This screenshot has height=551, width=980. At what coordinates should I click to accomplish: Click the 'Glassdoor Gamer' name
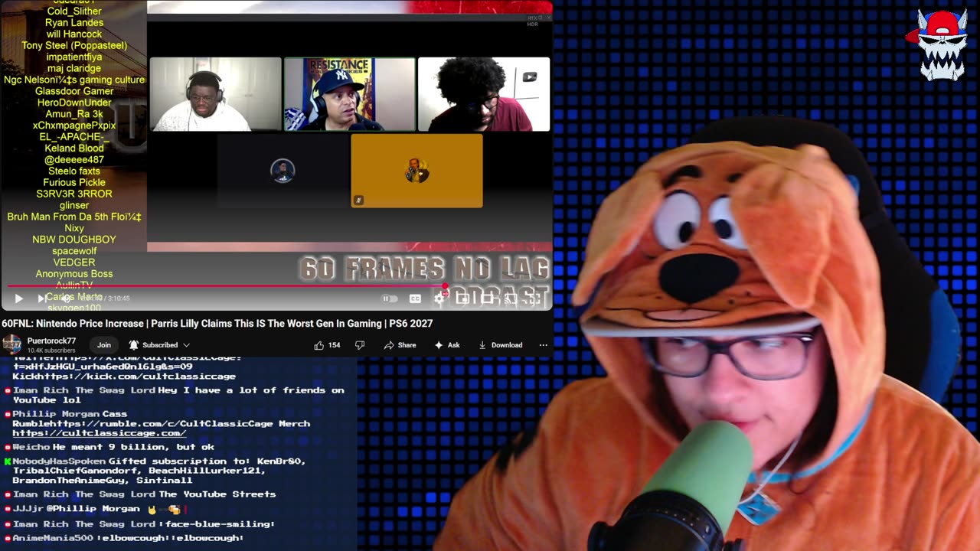pos(74,91)
